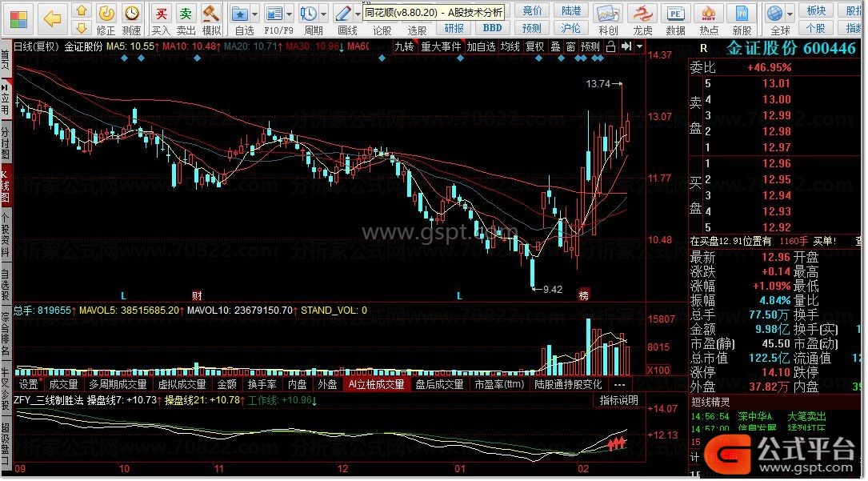Toggle 预测 forecast on chart bar

coord(590,46)
